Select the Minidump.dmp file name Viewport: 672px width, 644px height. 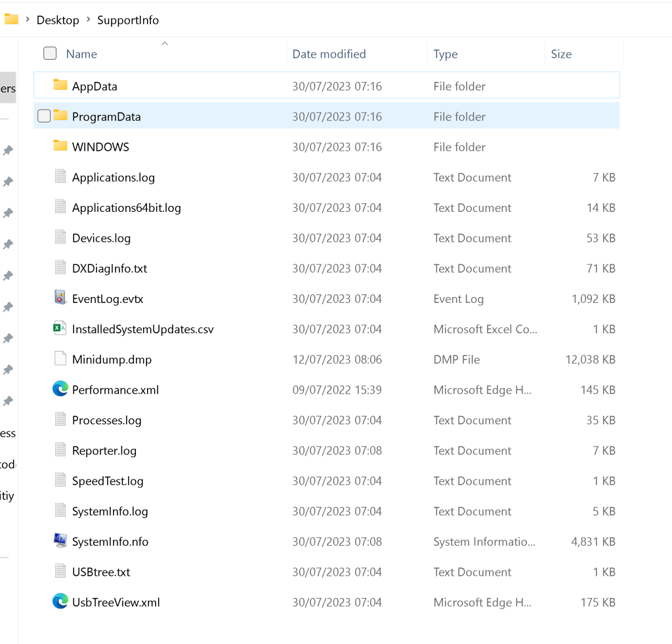click(112, 359)
